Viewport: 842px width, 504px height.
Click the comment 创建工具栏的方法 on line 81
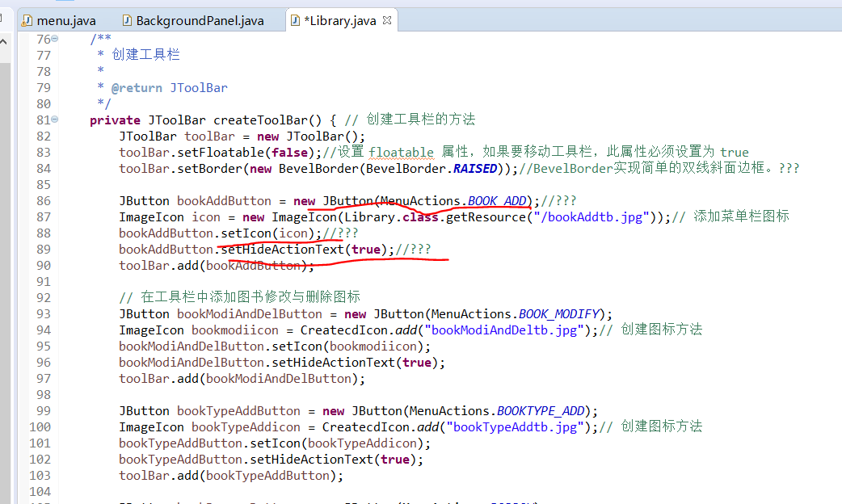click(x=421, y=120)
